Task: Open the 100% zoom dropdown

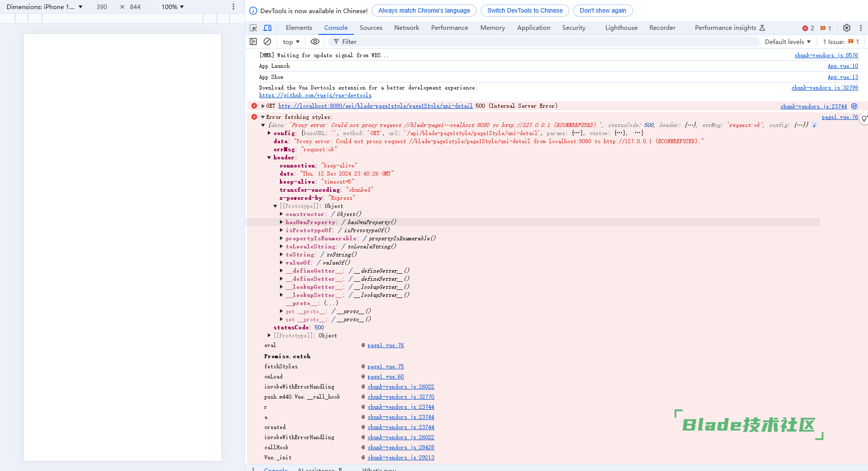Action: (x=173, y=7)
